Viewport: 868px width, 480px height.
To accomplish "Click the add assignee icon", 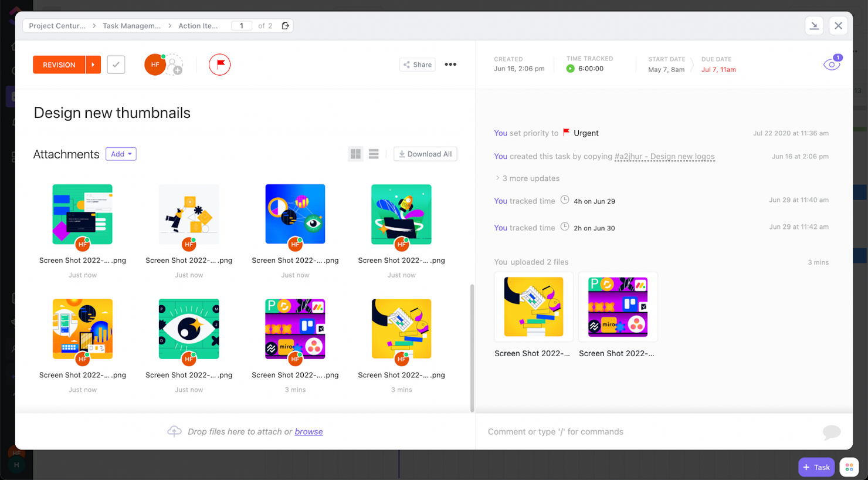I will click(x=175, y=65).
